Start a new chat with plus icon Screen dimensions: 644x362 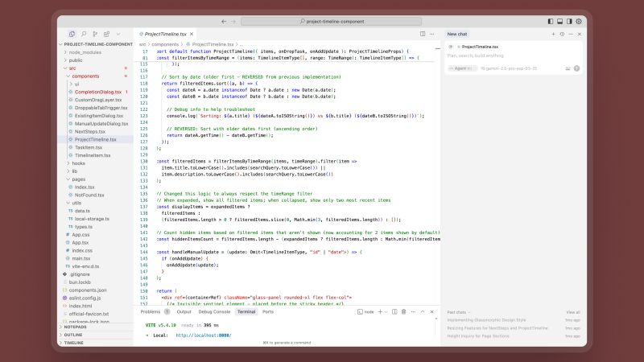tap(553, 34)
